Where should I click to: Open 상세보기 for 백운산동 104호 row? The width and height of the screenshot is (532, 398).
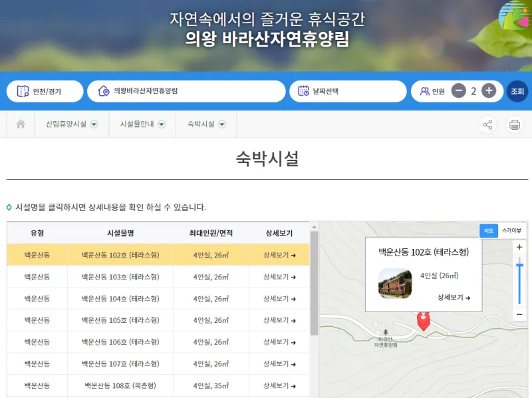click(x=279, y=299)
